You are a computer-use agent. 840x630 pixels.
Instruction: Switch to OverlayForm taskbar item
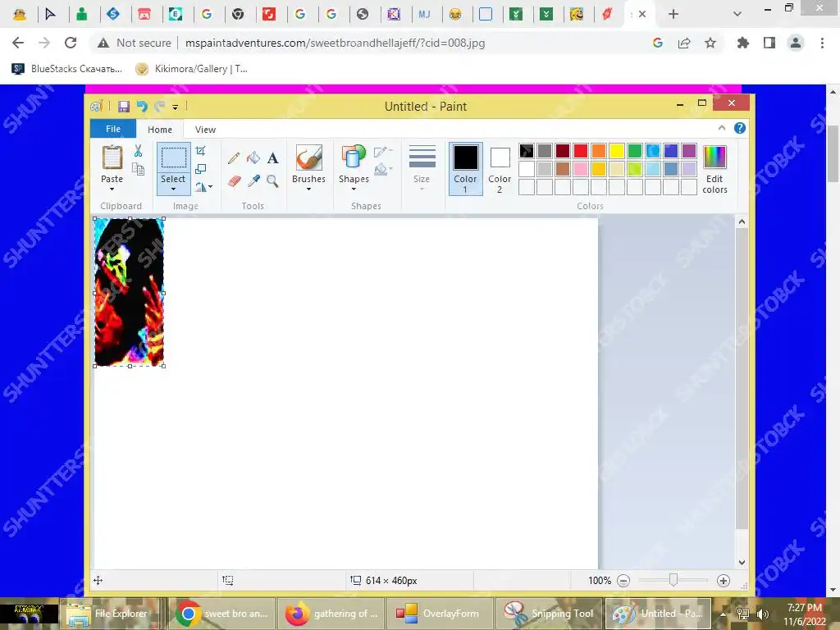tap(440, 614)
